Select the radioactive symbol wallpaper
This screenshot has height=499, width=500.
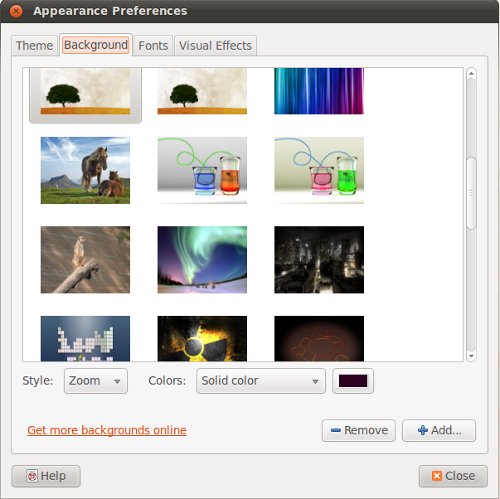click(x=202, y=339)
